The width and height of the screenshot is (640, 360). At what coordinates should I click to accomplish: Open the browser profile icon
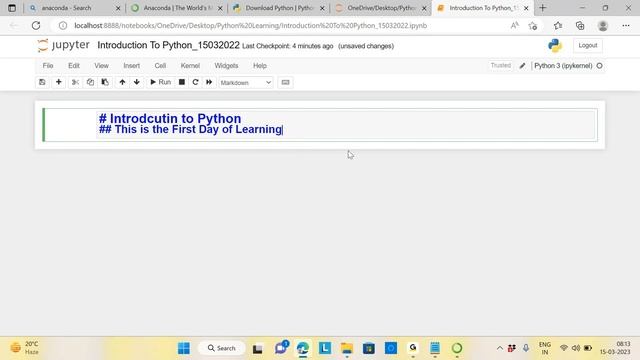coord(603,25)
